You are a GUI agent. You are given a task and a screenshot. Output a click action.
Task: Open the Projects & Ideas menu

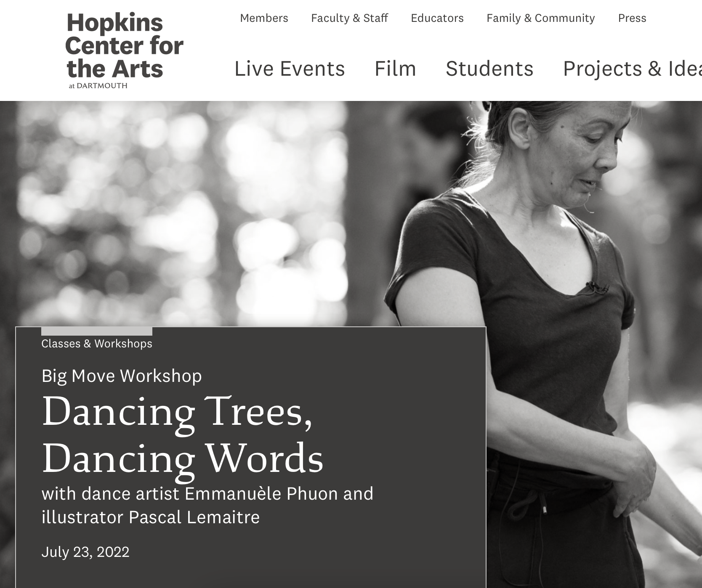[632, 69]
